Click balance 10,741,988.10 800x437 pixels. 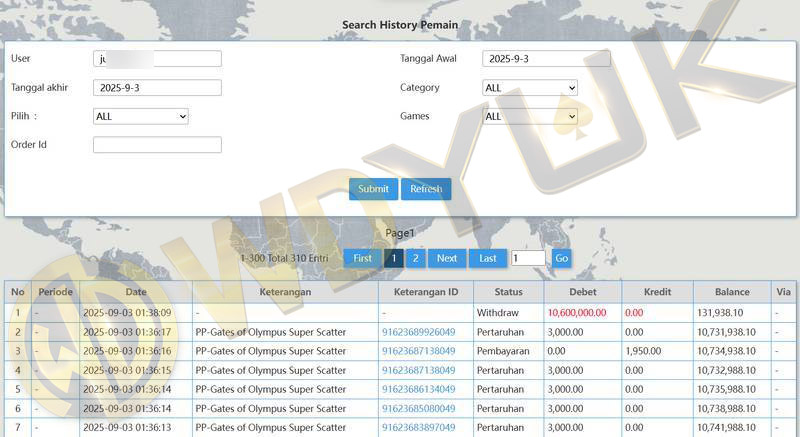(726, 427)
